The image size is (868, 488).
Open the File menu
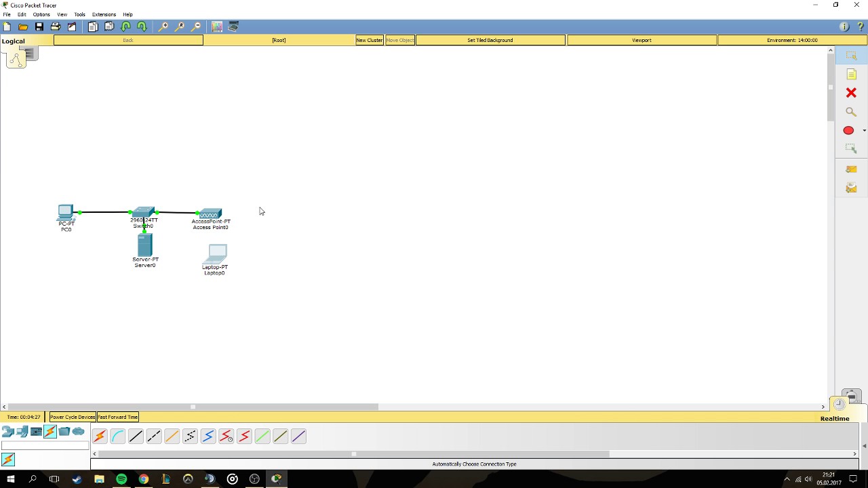coord(7,14)
